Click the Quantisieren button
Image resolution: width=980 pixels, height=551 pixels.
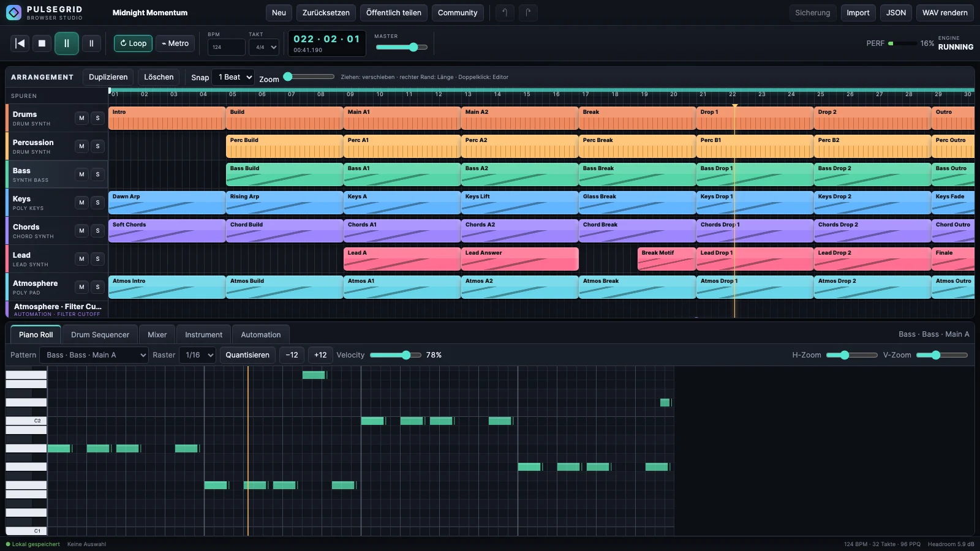point(247,355)
